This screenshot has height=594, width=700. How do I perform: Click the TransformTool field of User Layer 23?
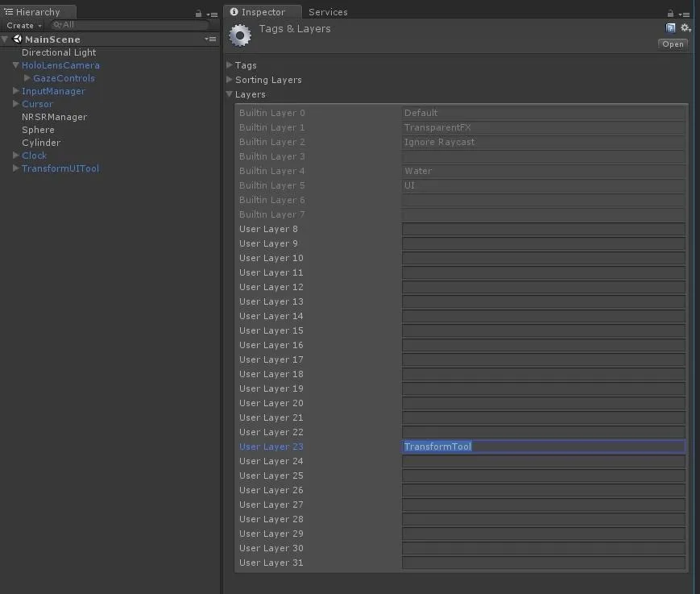[x=543, y=447]
